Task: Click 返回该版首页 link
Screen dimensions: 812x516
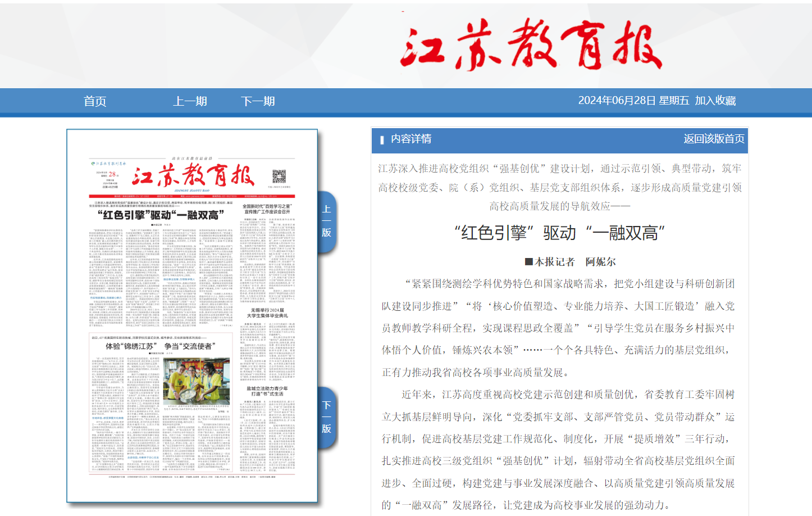Action: (x=714, y=139)
